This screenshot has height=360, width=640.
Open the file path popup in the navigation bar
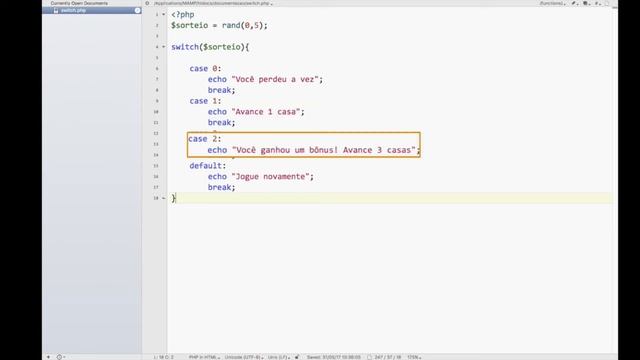coord(213,3)
